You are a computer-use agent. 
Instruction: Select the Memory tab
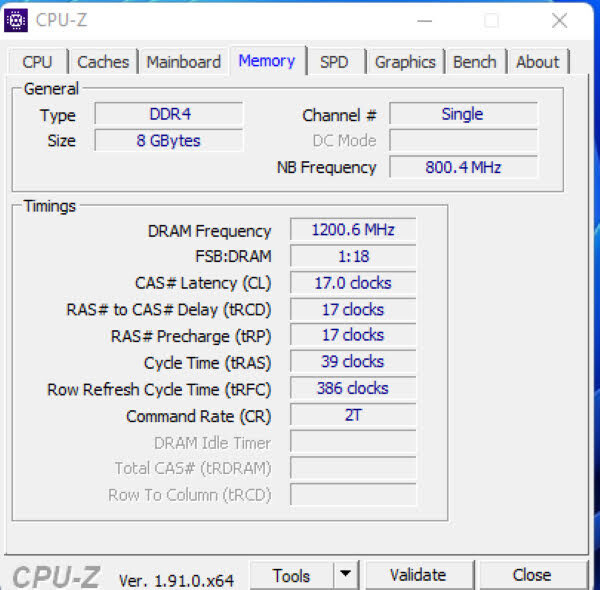coord(267,60)
